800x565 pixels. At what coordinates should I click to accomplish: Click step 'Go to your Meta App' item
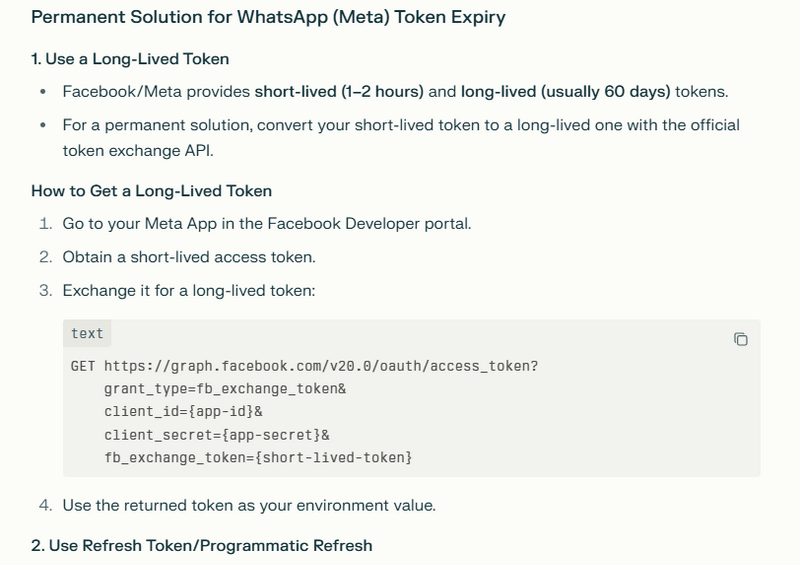(x=267, y=224)
